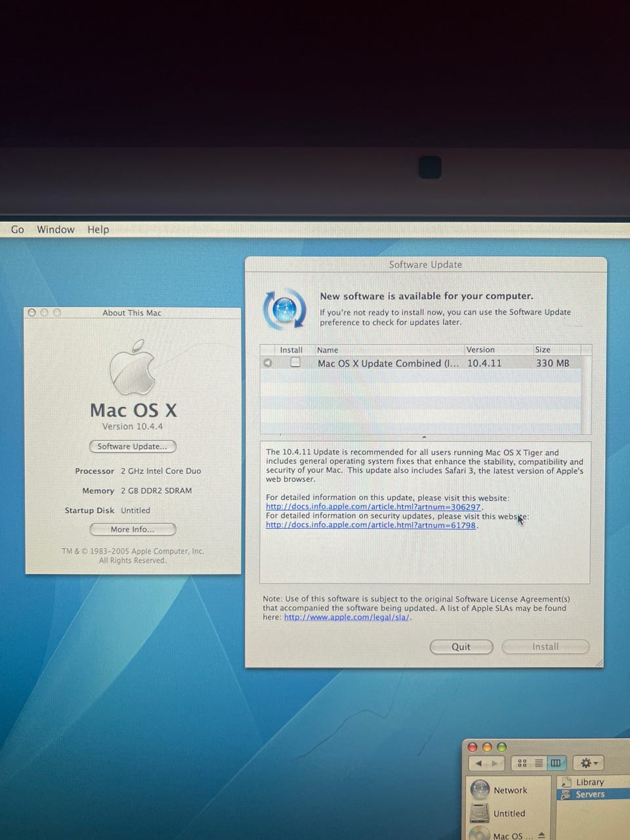Sort updates by the Name column
The width and height of the screenshot is (630, 840).
pos(389,350)
